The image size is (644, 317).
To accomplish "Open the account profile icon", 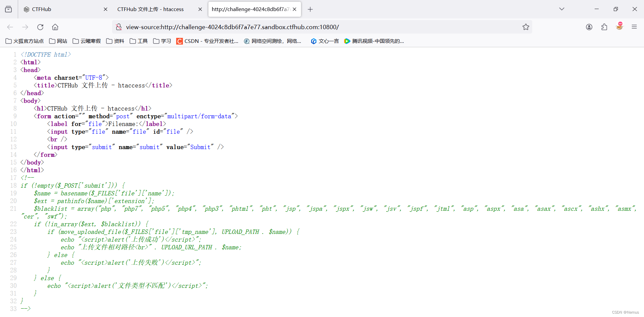I will click(x=589, y=27).
